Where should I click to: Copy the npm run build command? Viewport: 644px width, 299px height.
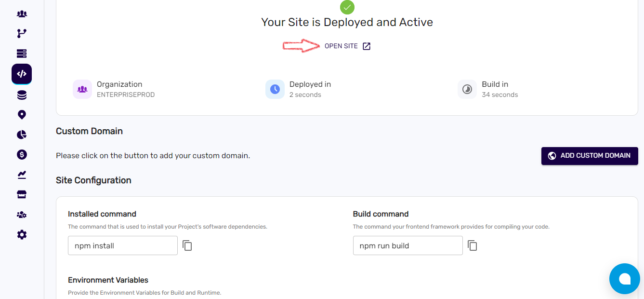click(x=473, y=245)
